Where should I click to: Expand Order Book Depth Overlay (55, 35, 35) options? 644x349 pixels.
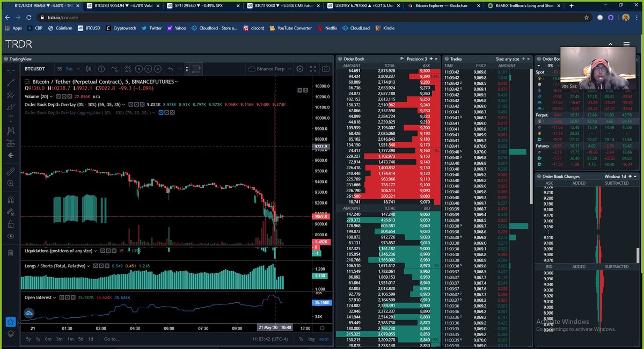tap(123, 105)
